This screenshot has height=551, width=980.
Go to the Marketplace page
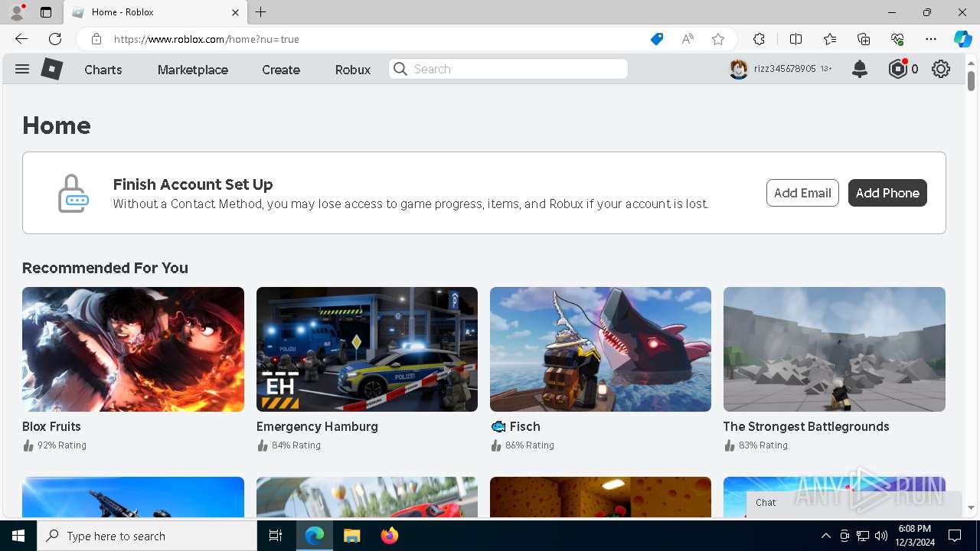193,70
